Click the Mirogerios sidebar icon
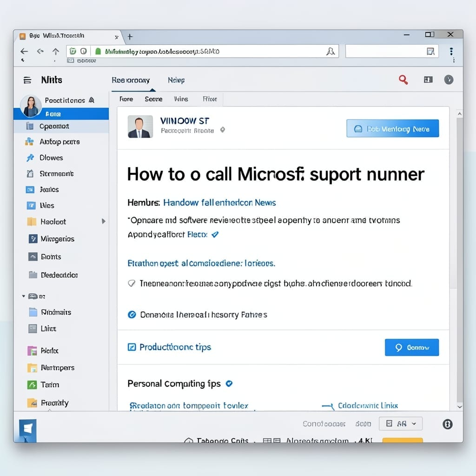The height and width of the screenshot is (476, 476). click(x=33, y=239)
